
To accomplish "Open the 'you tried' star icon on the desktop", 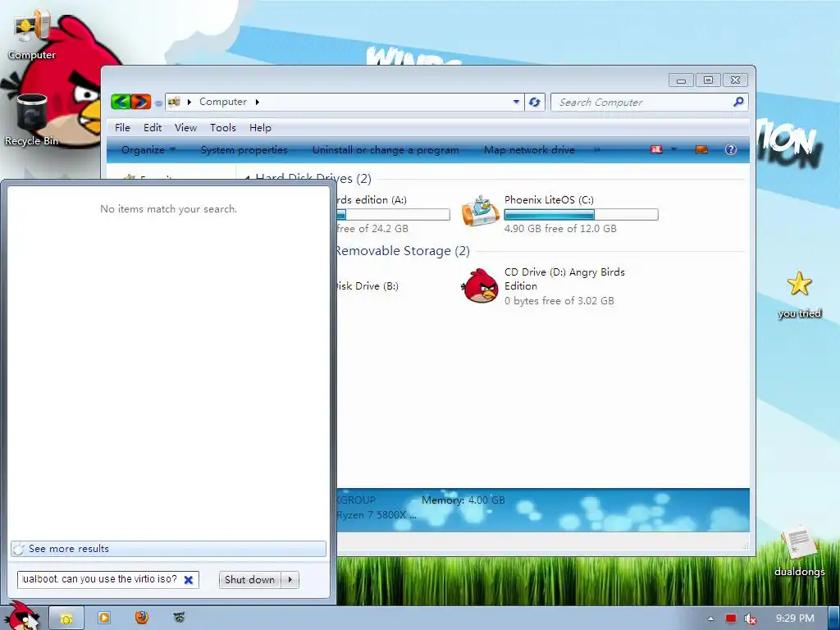I will pyautogui.click(x=799, y=294).
